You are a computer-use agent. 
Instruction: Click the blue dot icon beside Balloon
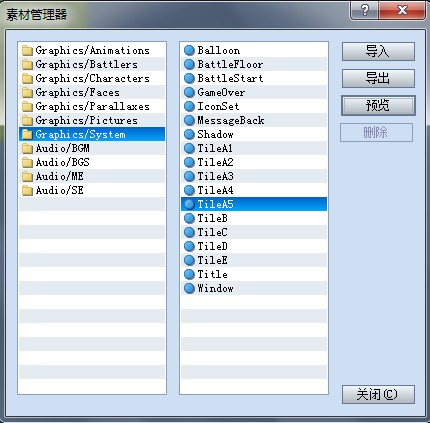click(x=189, y=50)
